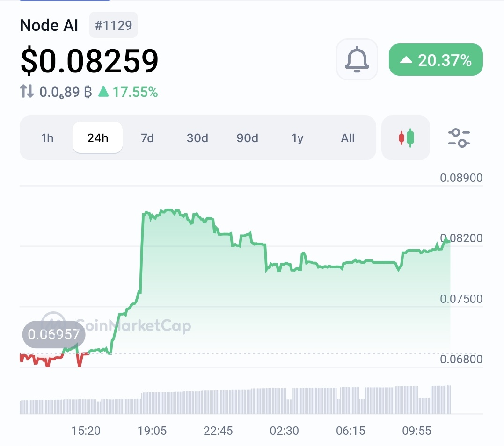Viewport: 504px width, 446px height.
Task: Tap the currency swap arrows icon
Action: tap(27, 91)
